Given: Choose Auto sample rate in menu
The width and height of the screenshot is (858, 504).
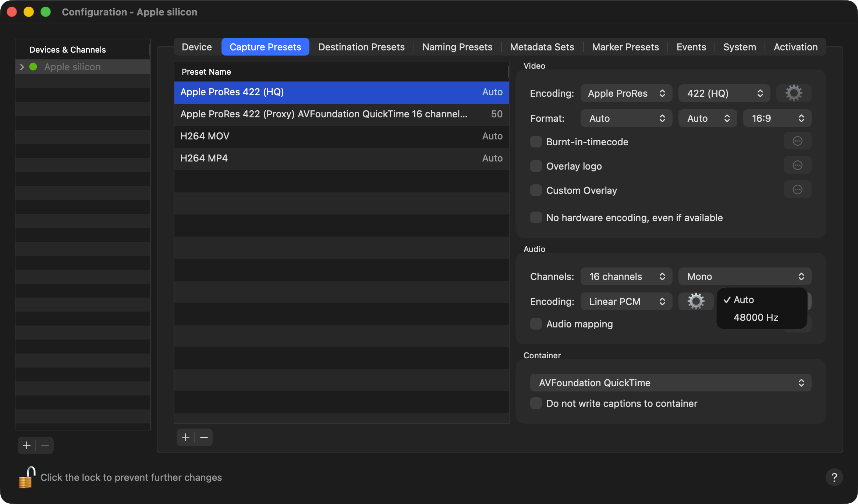Looking at the screenshot, I should point(762,300).
